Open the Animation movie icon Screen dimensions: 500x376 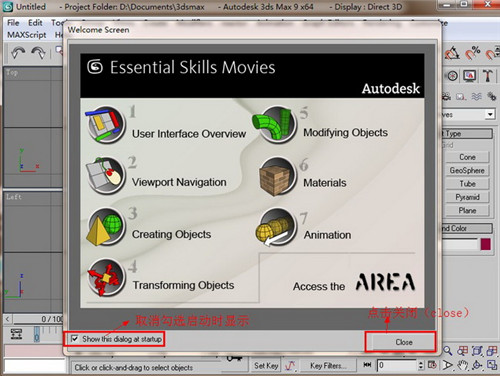click(276, 227)
